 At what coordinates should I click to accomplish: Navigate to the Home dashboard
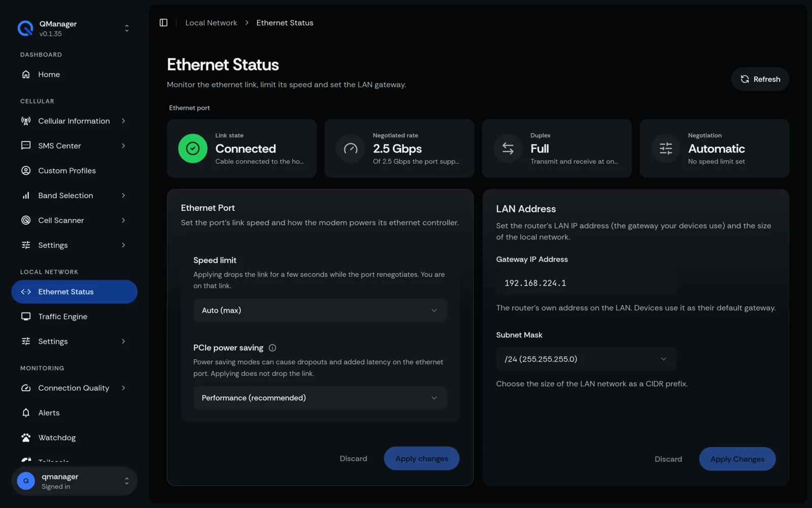pos(75,75)
